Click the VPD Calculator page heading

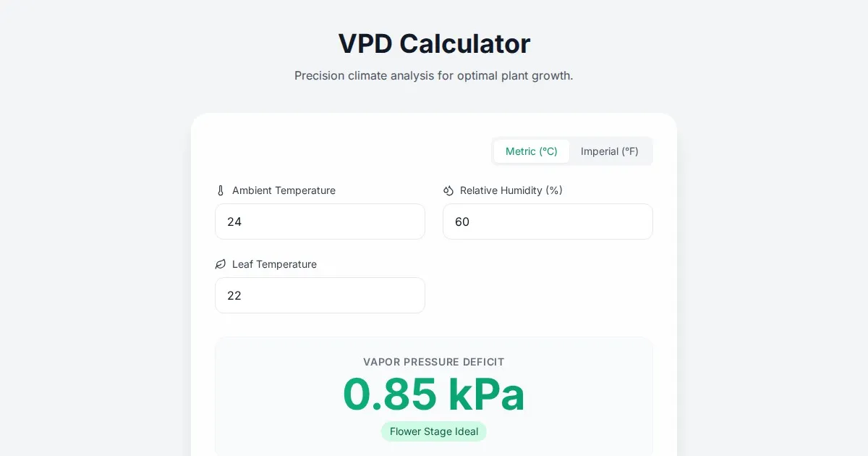coord(434,43)
